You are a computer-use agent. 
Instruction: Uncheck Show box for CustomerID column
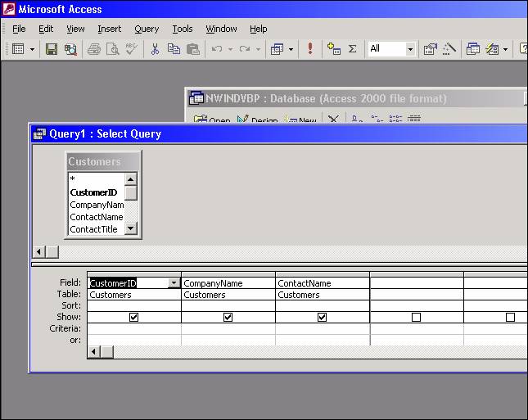point(133,317)
